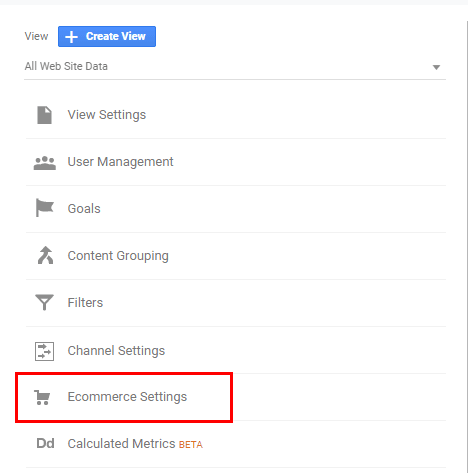Image resolution: width=468 pixels, height=473 pixels.
Task: Click the Calculated Metrics Dd icon
Action: 45,443
